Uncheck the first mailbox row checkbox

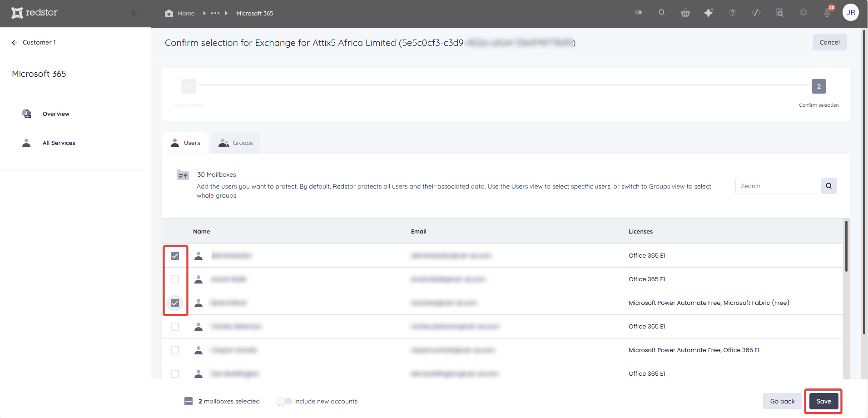coord(175,256)
